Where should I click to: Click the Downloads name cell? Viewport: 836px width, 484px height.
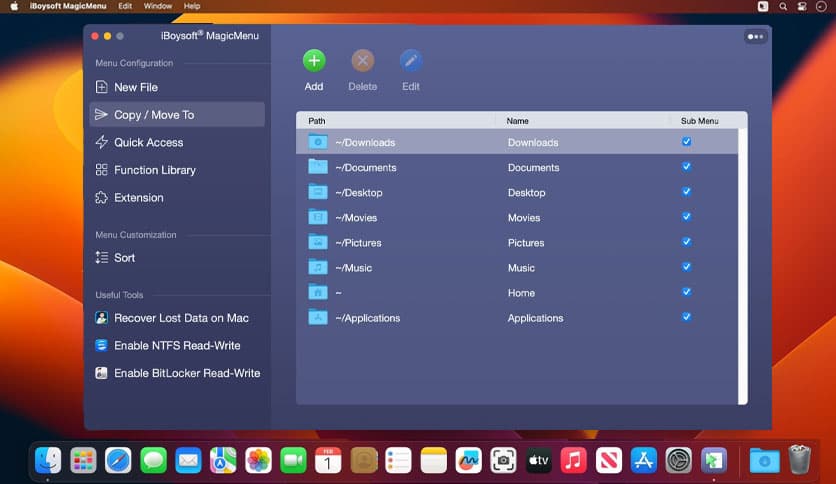(533, 143)
